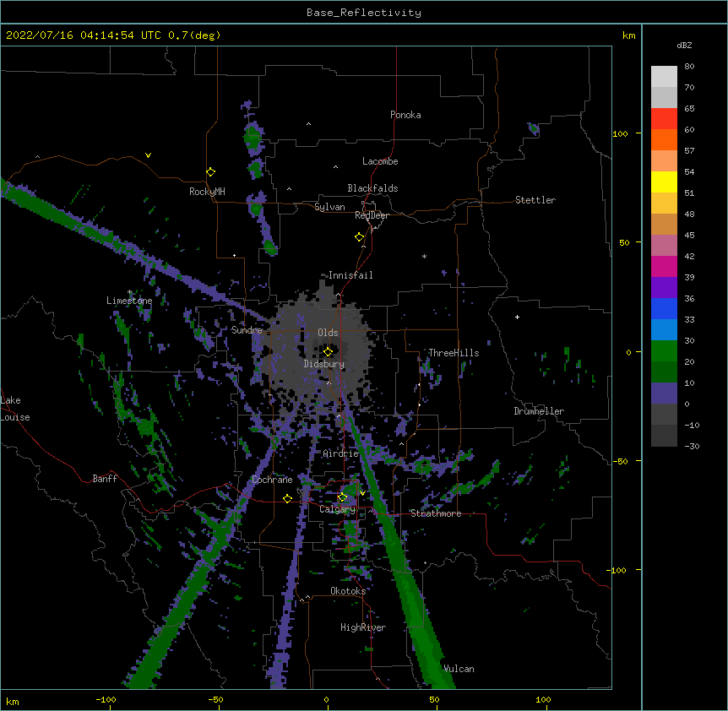Click the Cochrane city label
Image resolution: width=728 pixels, height=711 pixels.
(x=272, y=480)
